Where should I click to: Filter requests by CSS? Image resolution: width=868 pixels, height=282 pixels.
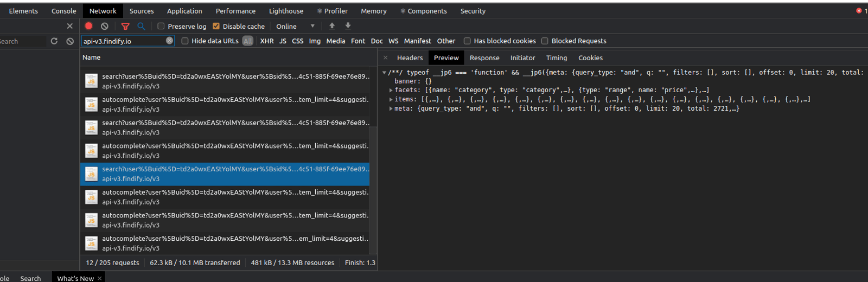pyautogui.click(x=298, y=41)
